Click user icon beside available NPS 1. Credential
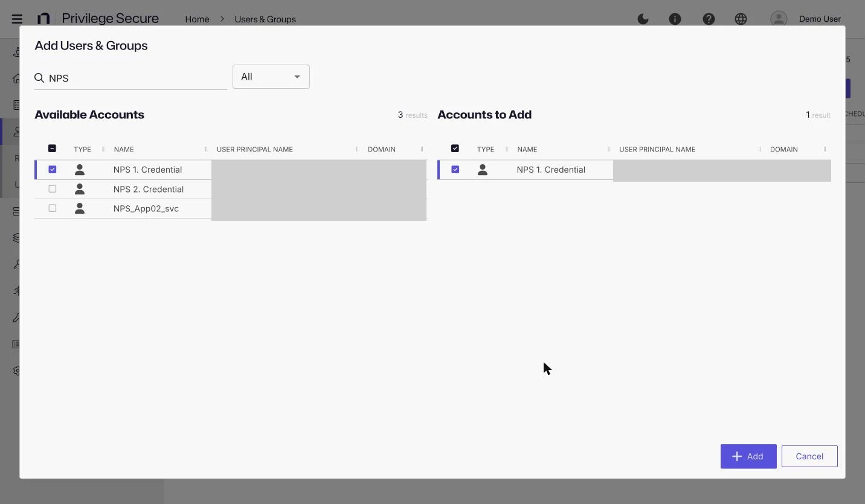This screenshot has width=865, height=504. point(79,170)
